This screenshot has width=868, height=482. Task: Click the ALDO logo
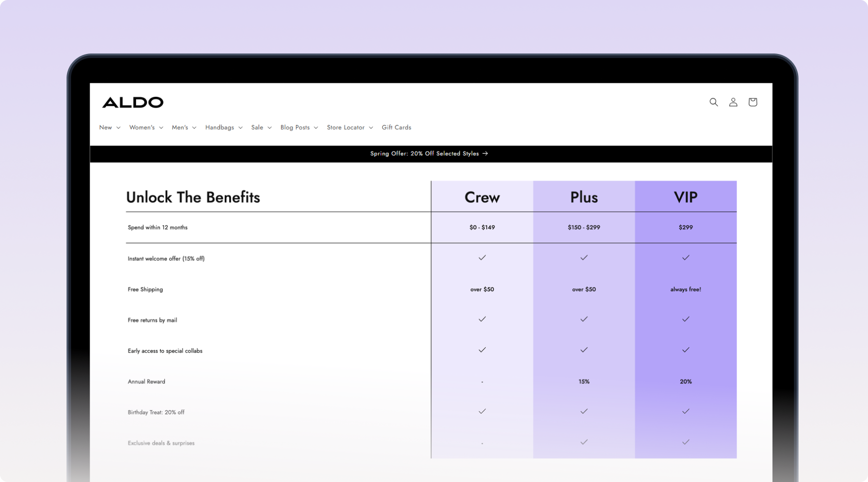[x=133, y=102]
